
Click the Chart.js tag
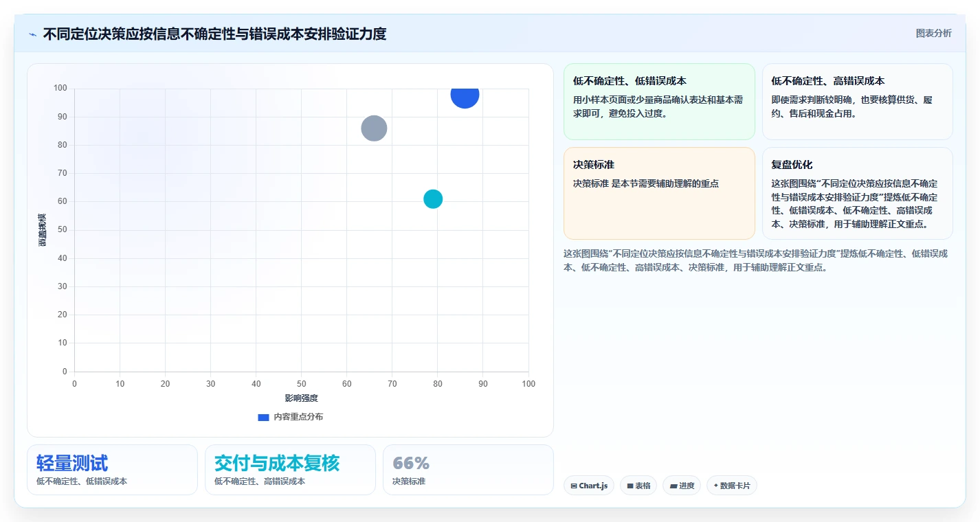(x=589, y=486)
